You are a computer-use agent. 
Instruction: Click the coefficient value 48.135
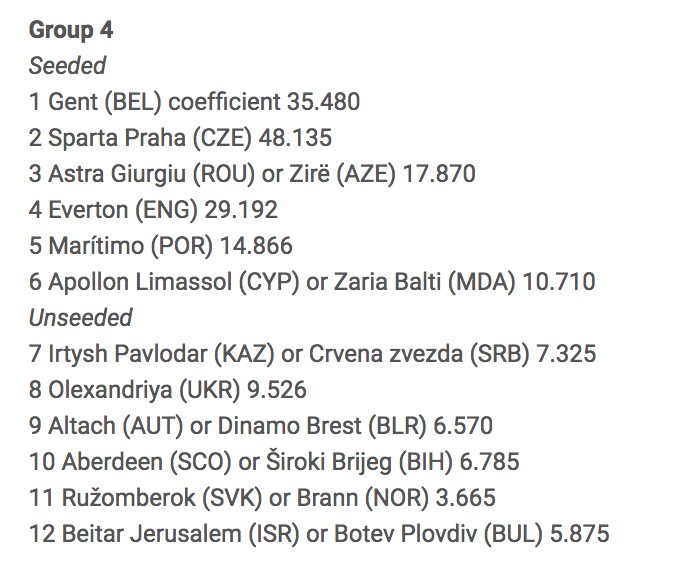[295, 138]
